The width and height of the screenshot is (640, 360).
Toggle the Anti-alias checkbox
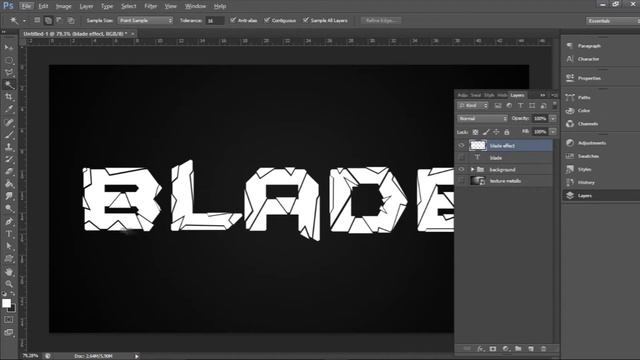(x=233, y=20)
